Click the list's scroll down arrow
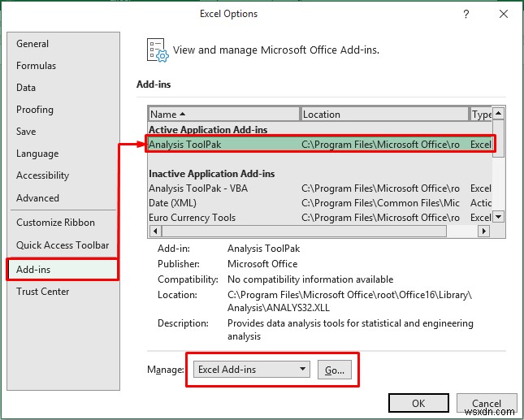524x420 pixels. (498, 217)
